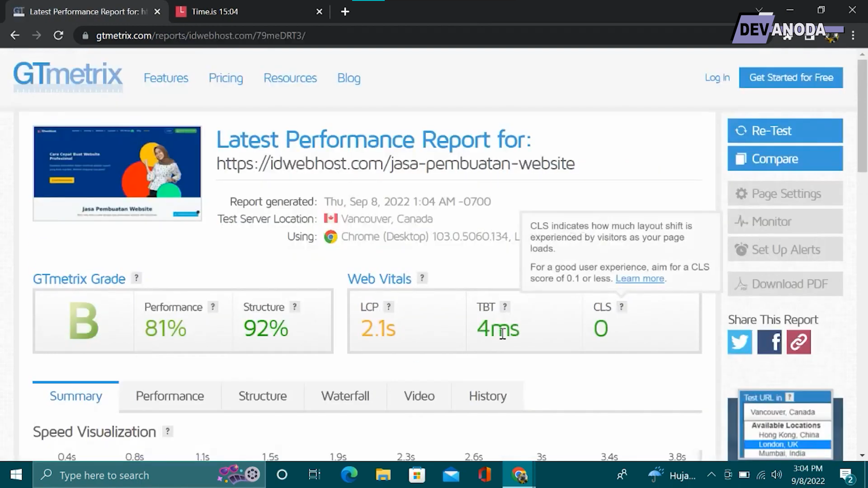The image size is (868, 488).
Task: Click the Speed Visualization help icon
Action: pos(167,431)
